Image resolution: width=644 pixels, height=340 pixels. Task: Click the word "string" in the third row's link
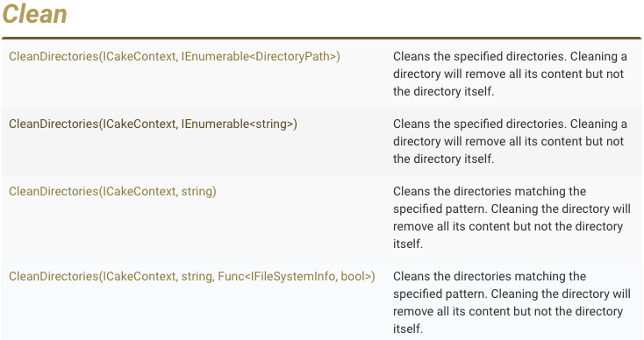pos(197,192)
